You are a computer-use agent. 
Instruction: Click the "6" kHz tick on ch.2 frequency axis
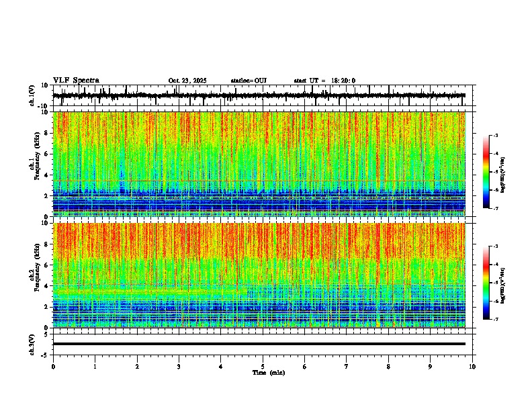click(46, 265)
